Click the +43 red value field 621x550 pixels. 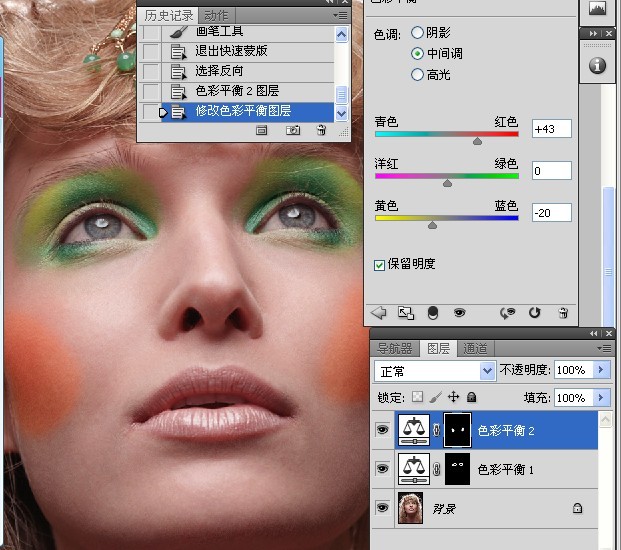(552, 129)
